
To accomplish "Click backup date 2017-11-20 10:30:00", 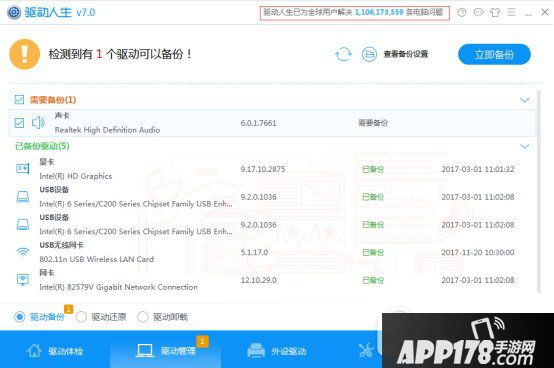I will tap(478, 252).
